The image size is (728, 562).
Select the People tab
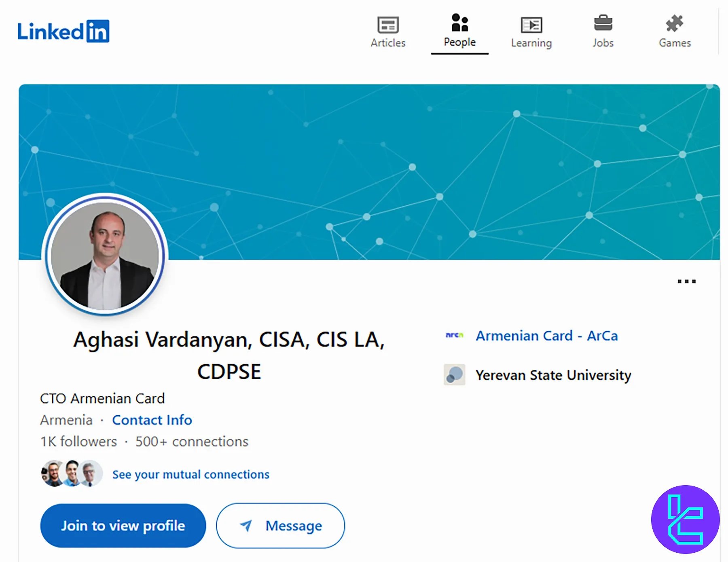click(x=459, y=32)
